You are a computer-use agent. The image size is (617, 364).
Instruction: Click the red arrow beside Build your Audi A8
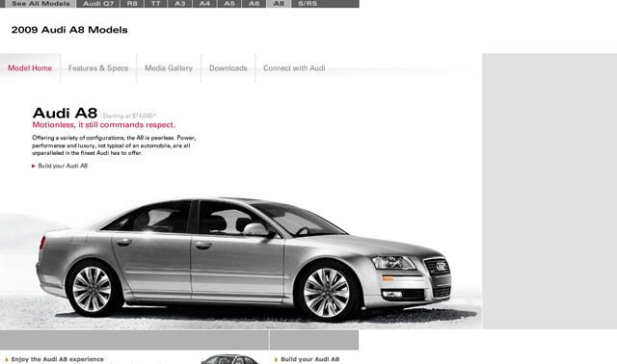(34, 166)
